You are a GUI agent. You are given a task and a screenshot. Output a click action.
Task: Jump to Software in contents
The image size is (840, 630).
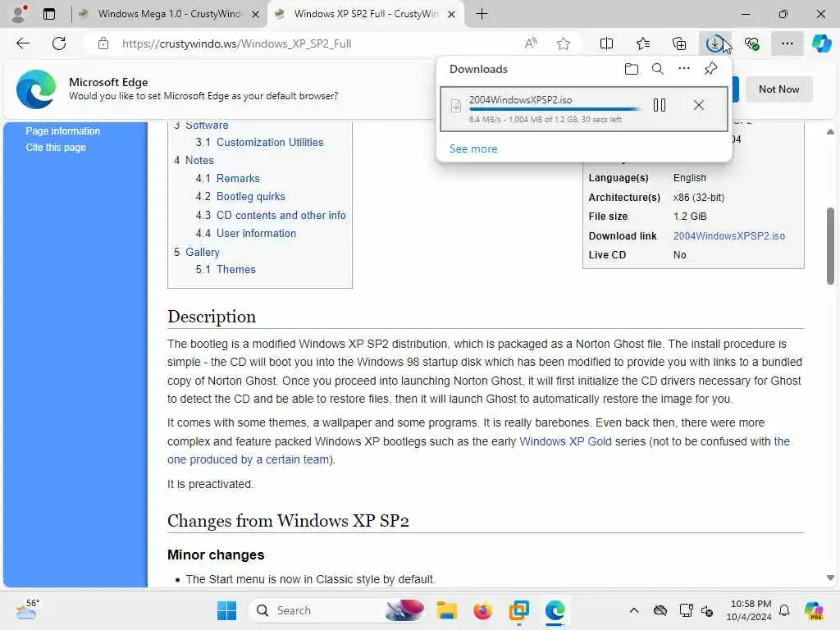(x=207, y=125)
